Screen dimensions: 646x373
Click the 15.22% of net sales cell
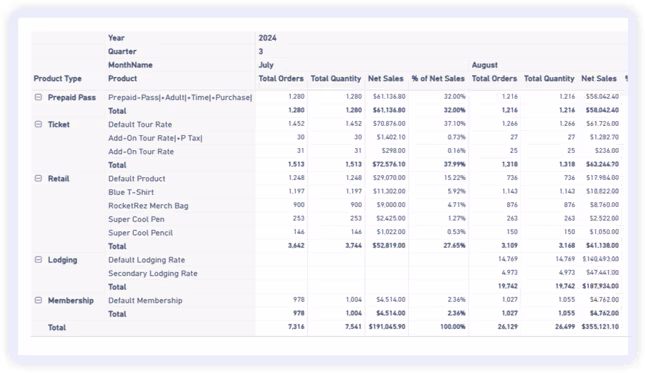(454, 178)
